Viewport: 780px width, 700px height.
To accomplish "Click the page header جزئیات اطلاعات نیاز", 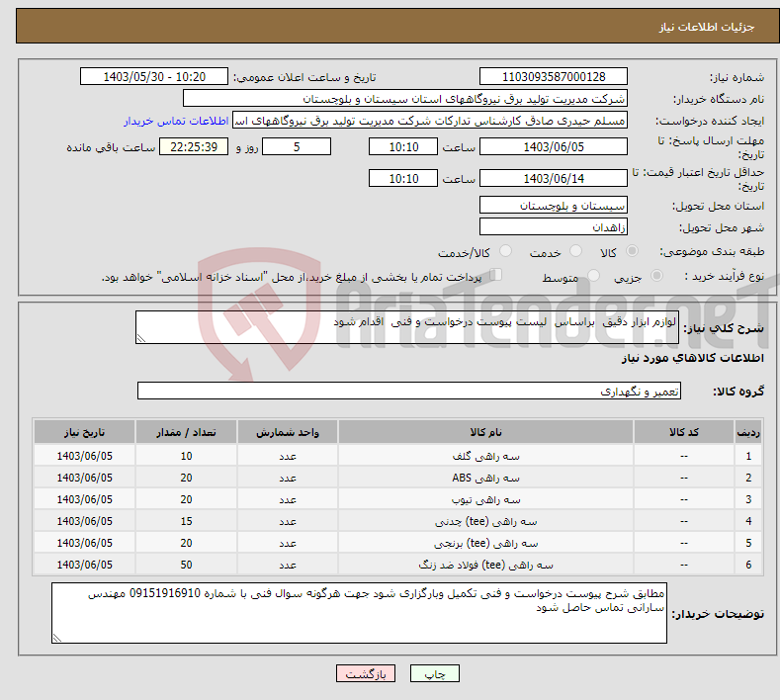I will coord(707,27).
